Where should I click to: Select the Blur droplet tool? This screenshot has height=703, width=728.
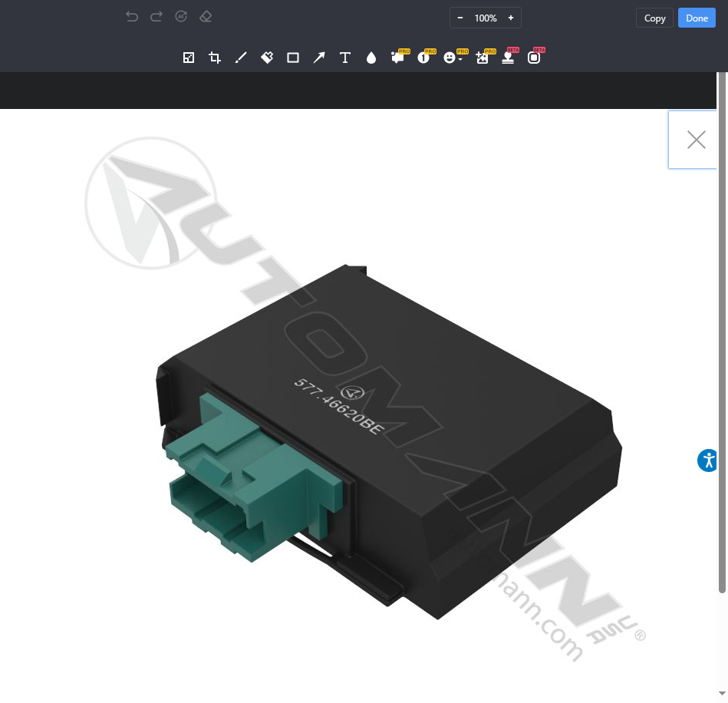[371, 58]
